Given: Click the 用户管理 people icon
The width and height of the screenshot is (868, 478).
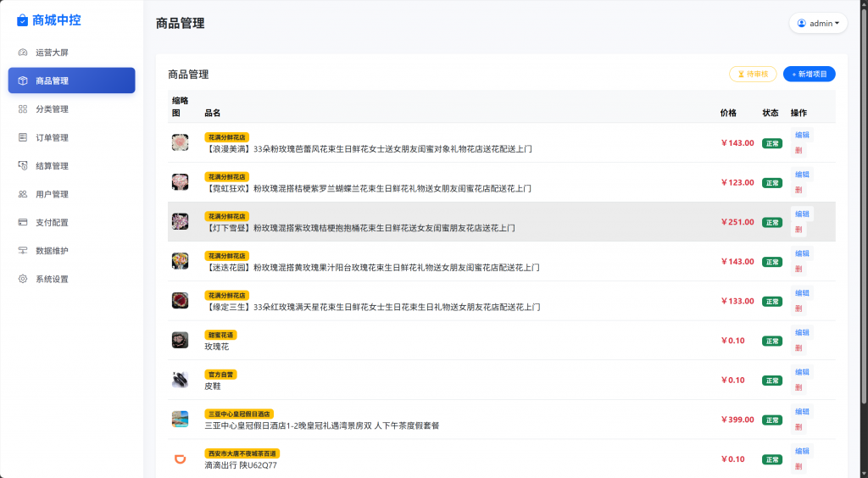Looking at the screenshot, I should 23,194.
